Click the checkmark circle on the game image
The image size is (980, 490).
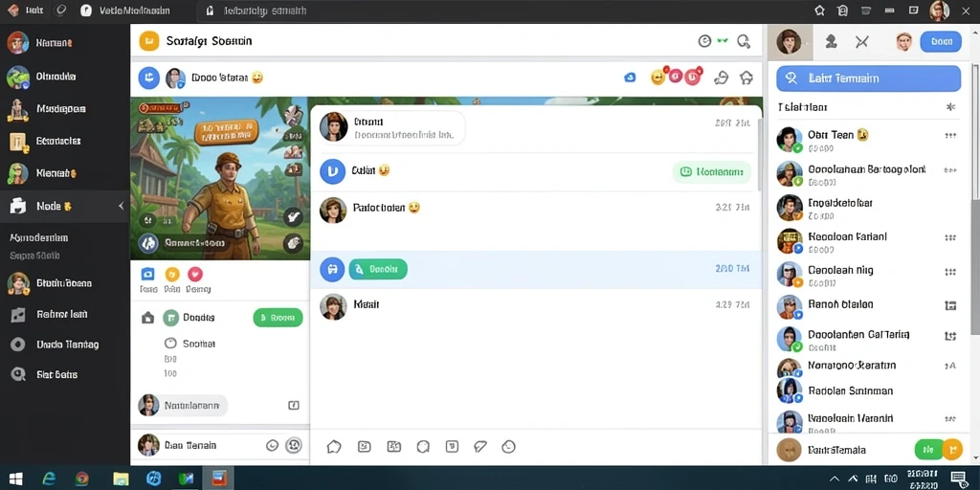point(293,217)
